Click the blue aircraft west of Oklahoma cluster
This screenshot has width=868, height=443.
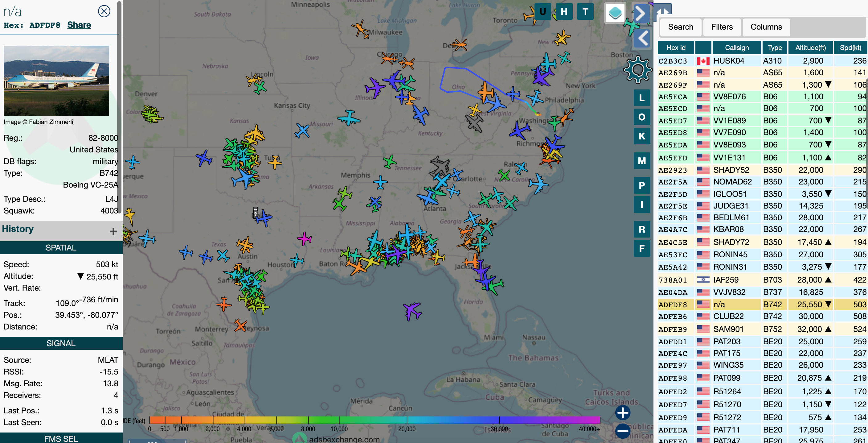click(x=204, y=158)
